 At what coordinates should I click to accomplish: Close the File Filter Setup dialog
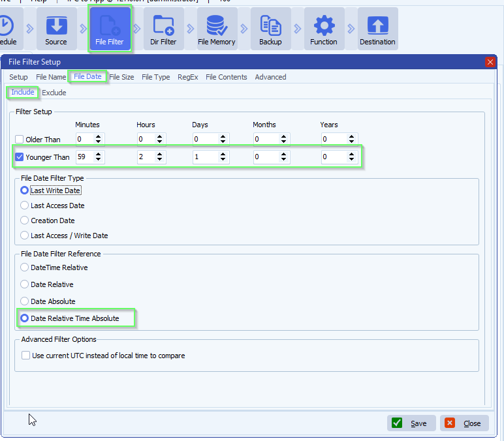click(490, 62)
